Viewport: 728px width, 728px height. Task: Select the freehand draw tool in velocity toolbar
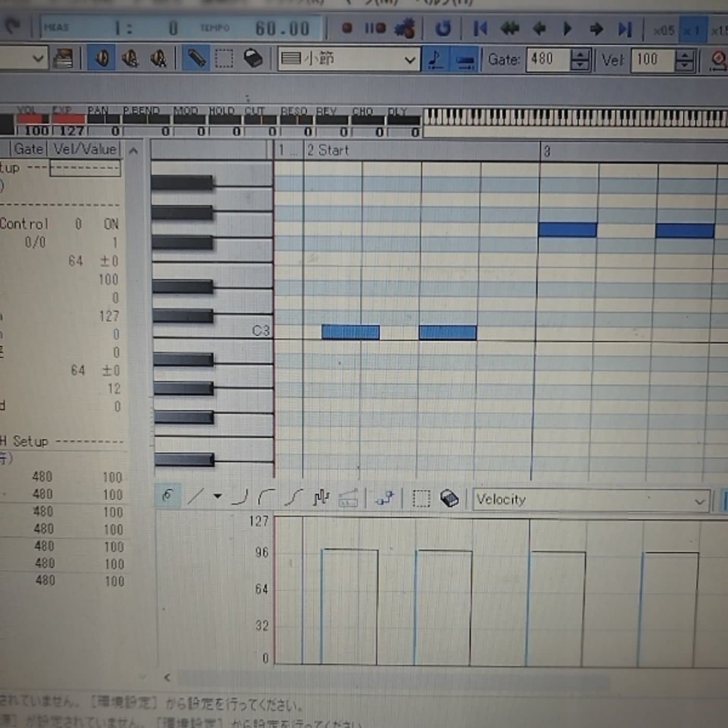click(x=167, y=497)
